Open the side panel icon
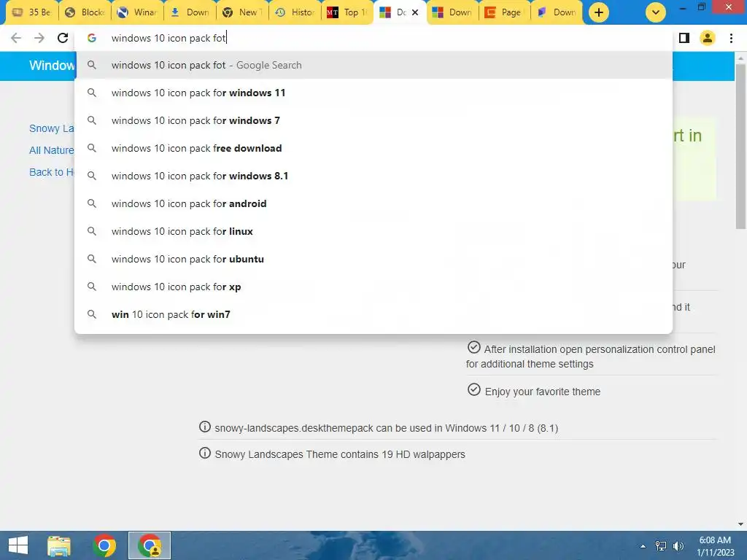Screen dimensions: 747x560 [684, 38]
